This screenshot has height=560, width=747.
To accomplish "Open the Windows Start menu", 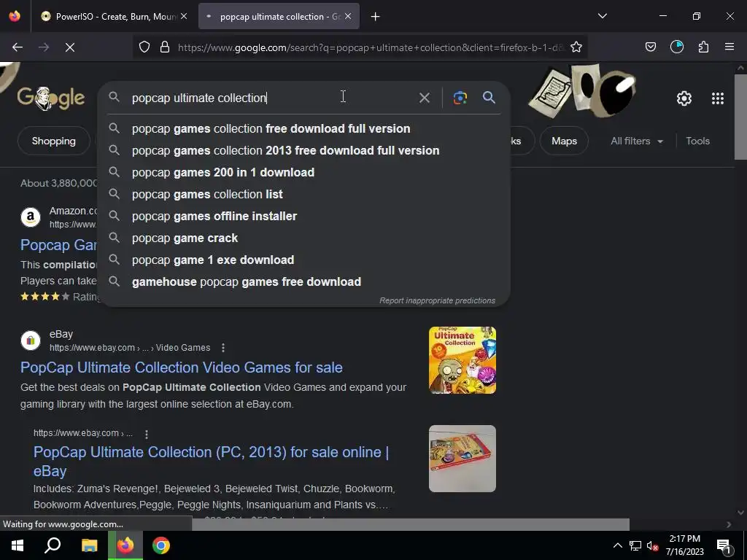I will pos(18,545).
